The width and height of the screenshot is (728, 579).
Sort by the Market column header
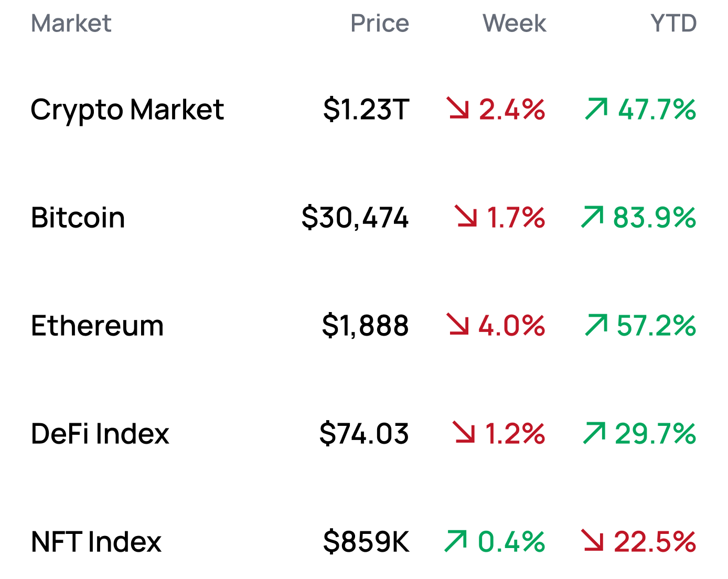[x=71, y=23]
